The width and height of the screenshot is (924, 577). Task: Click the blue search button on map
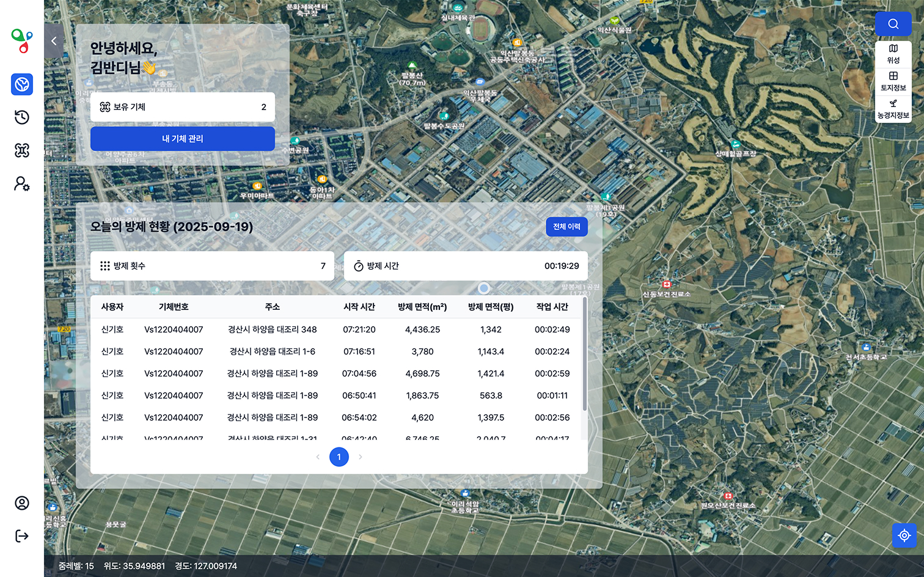point(893,24)
